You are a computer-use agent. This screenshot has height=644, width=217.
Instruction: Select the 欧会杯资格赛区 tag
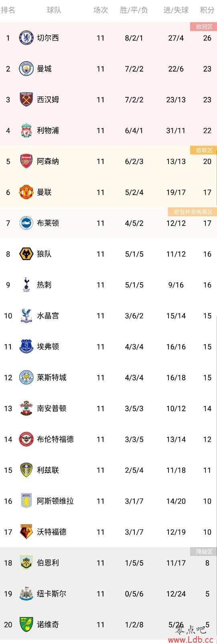click(x=193, y=212)
